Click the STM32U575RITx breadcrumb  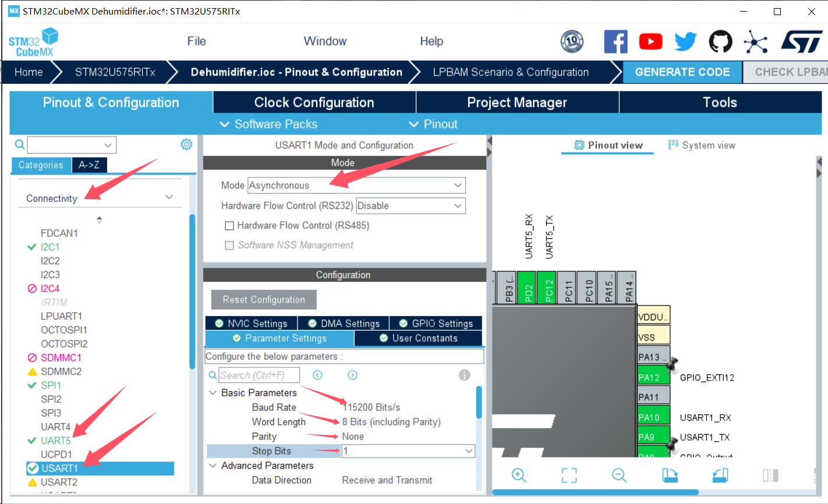coord(115,72)
